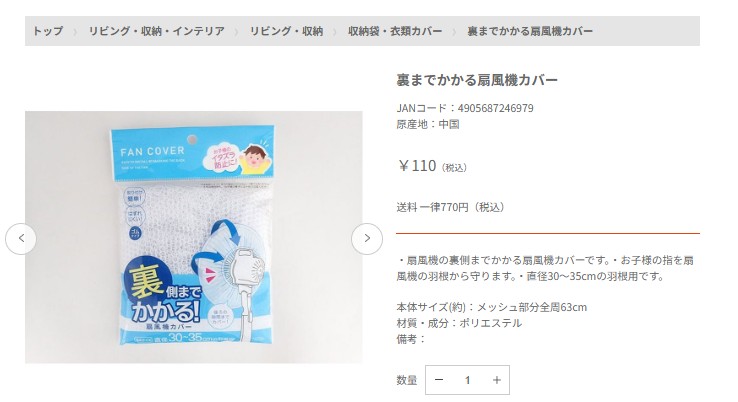This screenshot has width=738, height=402.
Task: Click the 原産地：中国 origin text
Action: click(x=428, y=124)
